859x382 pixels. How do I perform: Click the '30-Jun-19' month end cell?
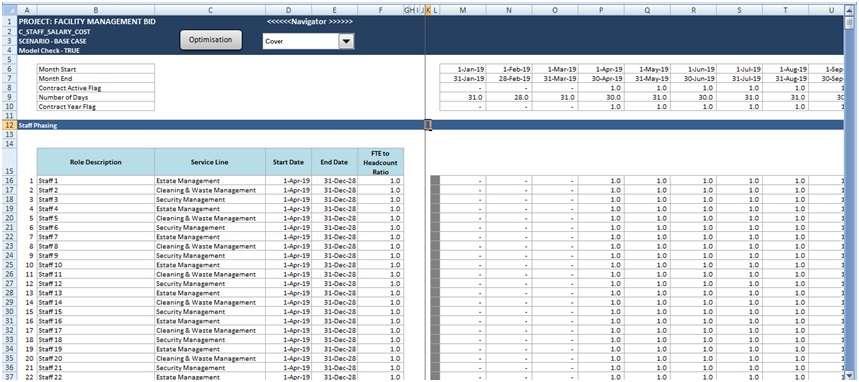tap(693, 79)
